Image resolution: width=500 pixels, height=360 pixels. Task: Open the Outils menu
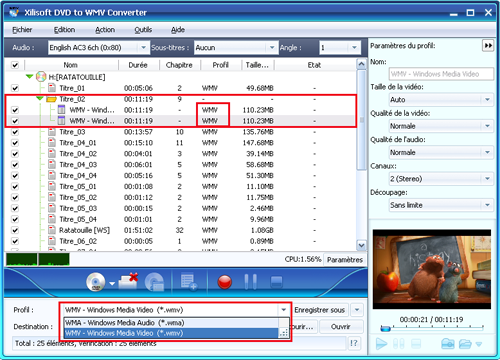click(143, 30)
